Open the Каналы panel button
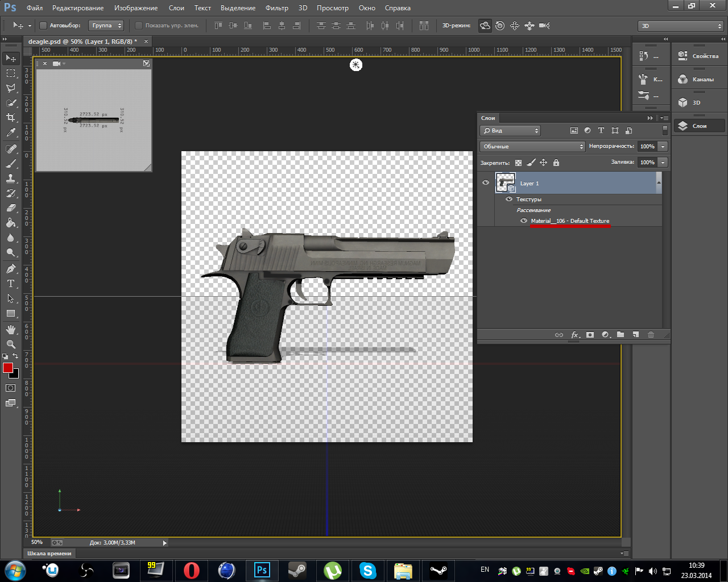 699,79
